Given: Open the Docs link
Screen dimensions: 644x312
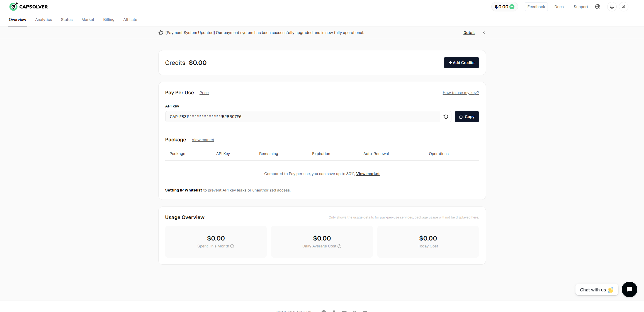Looking at the screenshot, I should click(x=559, y=7).
